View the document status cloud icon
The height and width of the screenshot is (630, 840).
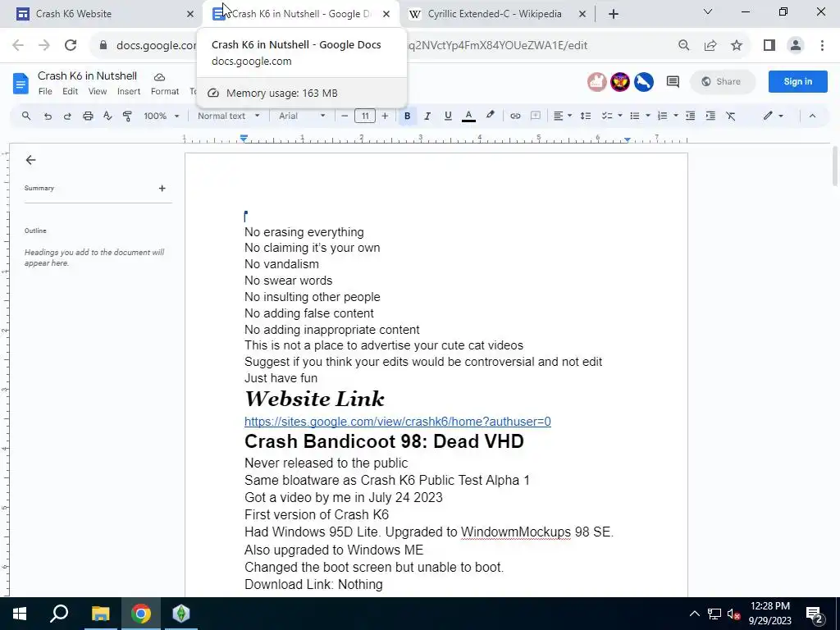pyautogui.click(x=159, y=77)
